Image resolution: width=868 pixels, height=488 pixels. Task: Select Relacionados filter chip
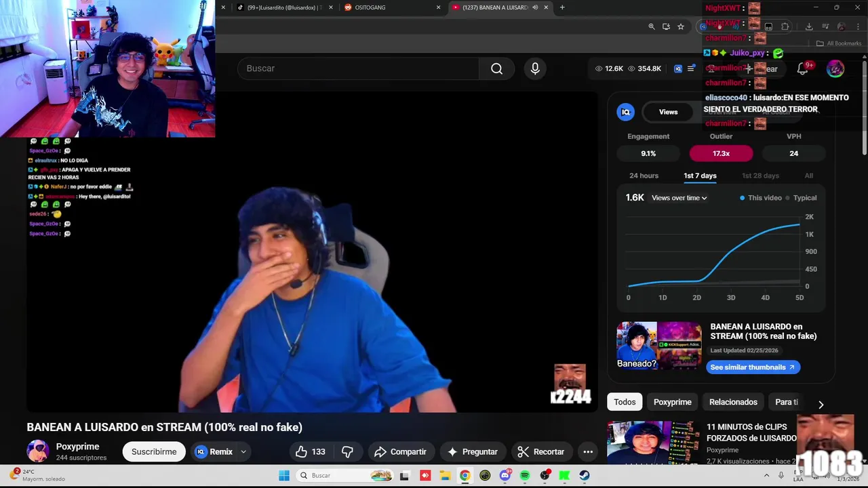733,402
